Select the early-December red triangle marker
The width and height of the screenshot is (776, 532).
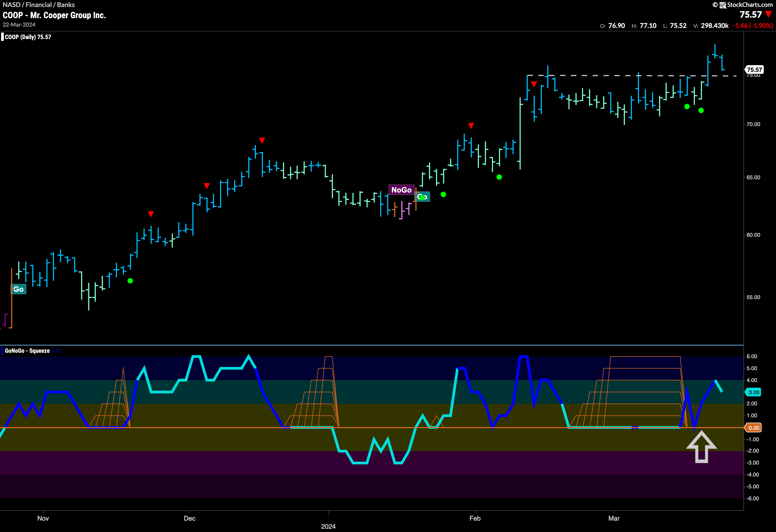pyautogui.click(x=207, y=185)
